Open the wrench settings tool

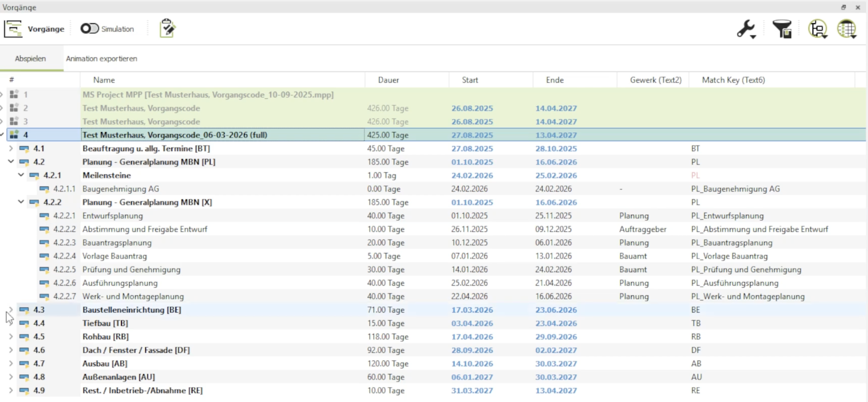746,29
